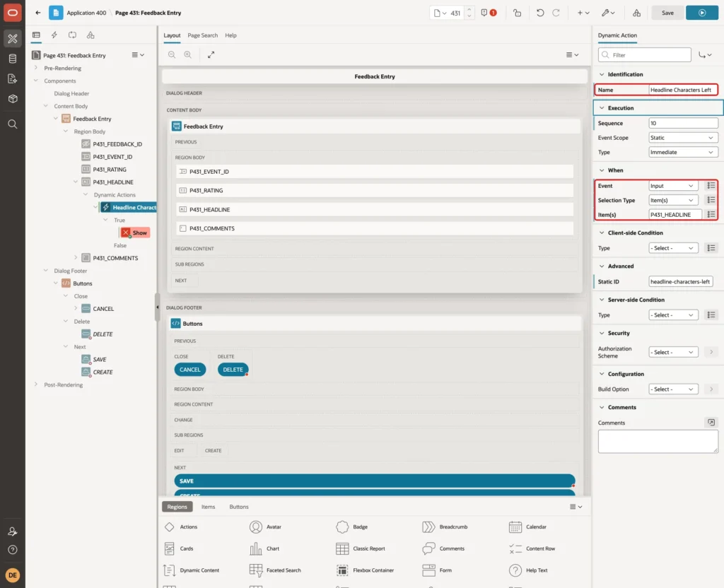Open the messages icon with red badge
The height and width of the screenshot is (588, 724).
489,13
